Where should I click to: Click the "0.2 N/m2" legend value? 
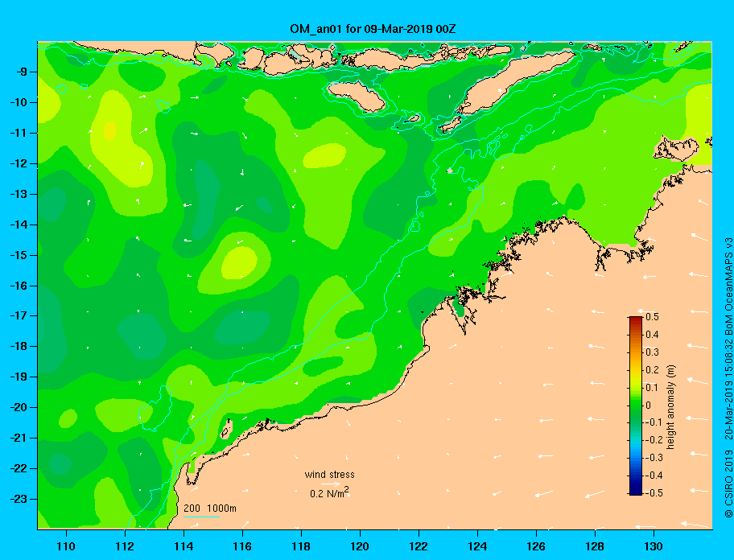(329, 493)
